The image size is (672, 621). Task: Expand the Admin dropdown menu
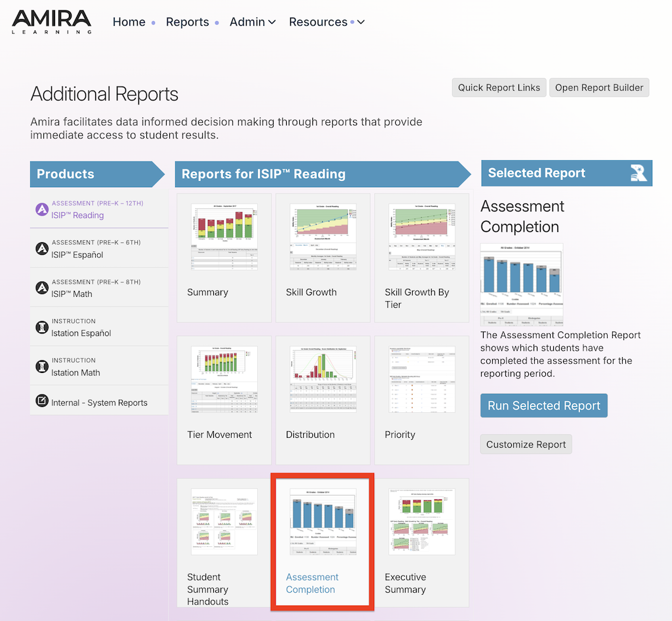pos(253,22)
